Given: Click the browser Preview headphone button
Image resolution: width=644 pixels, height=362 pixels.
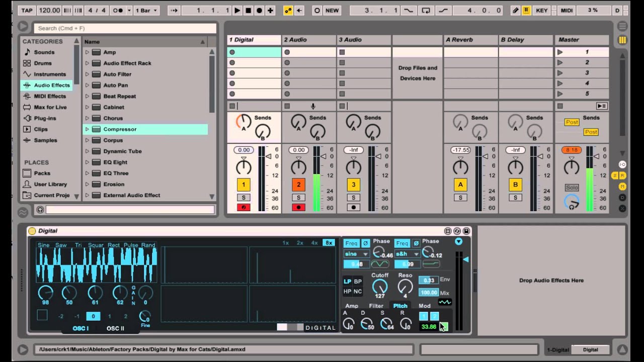Looking at the screenshot, I should tap(40, 210).
